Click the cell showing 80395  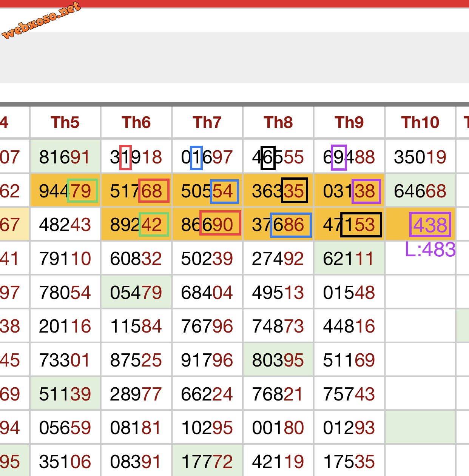point(278,360)
